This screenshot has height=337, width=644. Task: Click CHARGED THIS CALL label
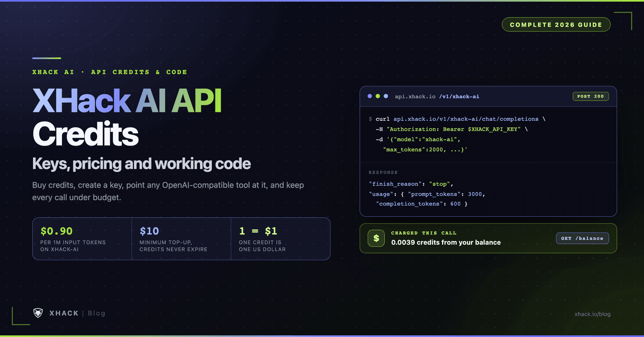(x=424, y=233)
